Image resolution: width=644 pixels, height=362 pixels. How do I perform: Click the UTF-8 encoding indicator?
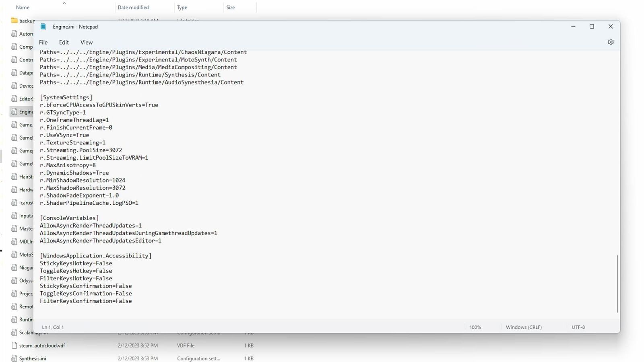[x=578, y=327]
